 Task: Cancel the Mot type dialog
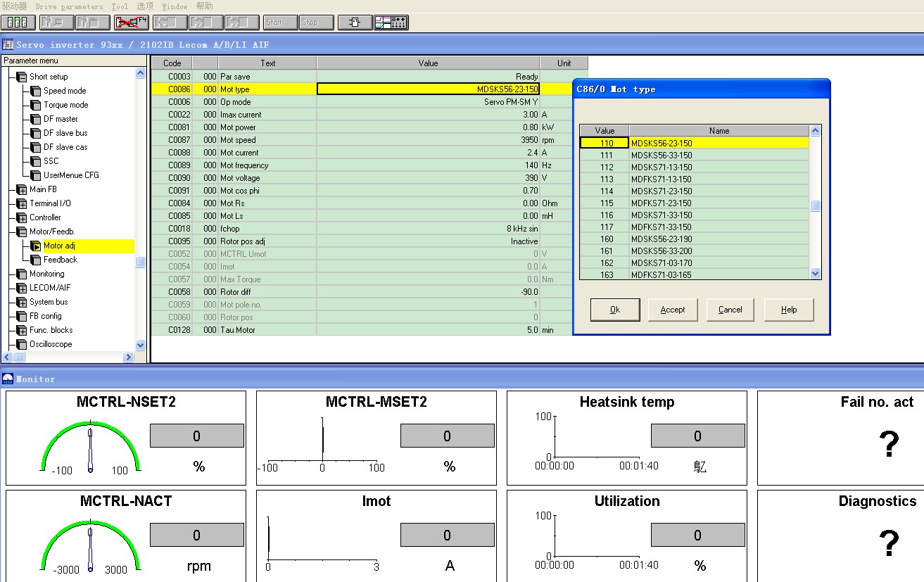click(730, 310)
